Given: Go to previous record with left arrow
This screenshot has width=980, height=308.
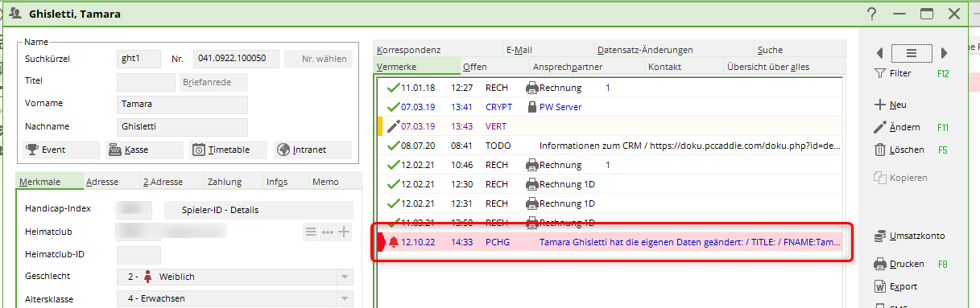Looking at the screenshot, I should (x=879, y=53).
